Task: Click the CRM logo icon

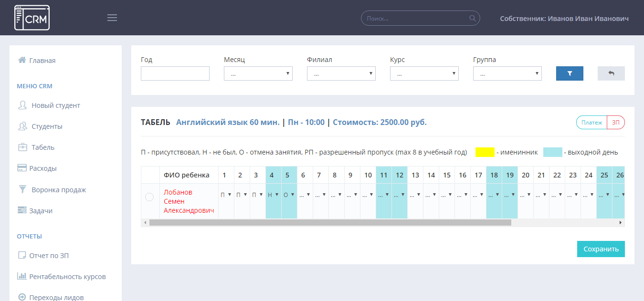Action: (32, 18)
